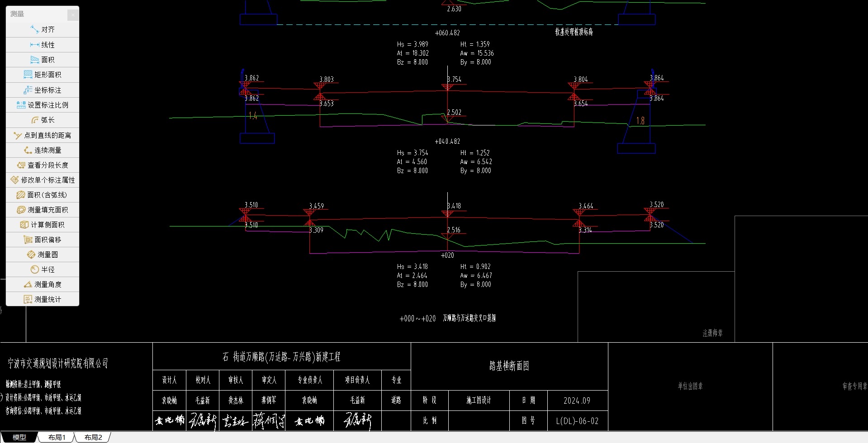The width and height of the screenshot is (868, 443).
Task: Click the text Hs = 3.989
Action: pyautogui.click(x=413, y=44)
